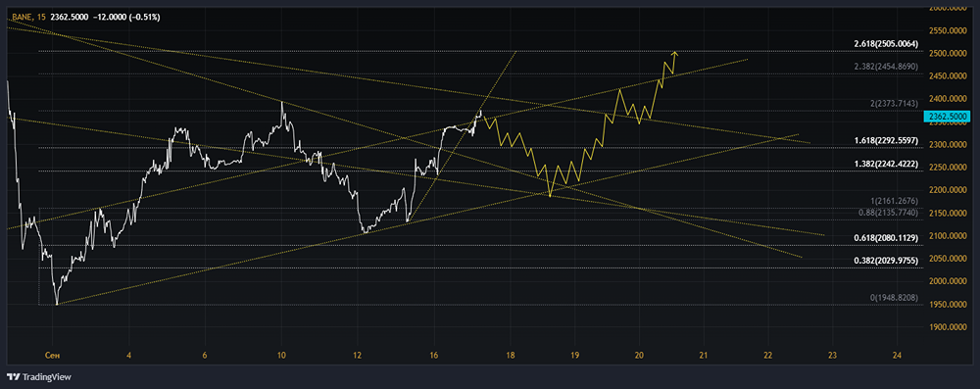Click 1950.0000 on the price axis
Screen dimensions: 980x389
tap(947, 305)
